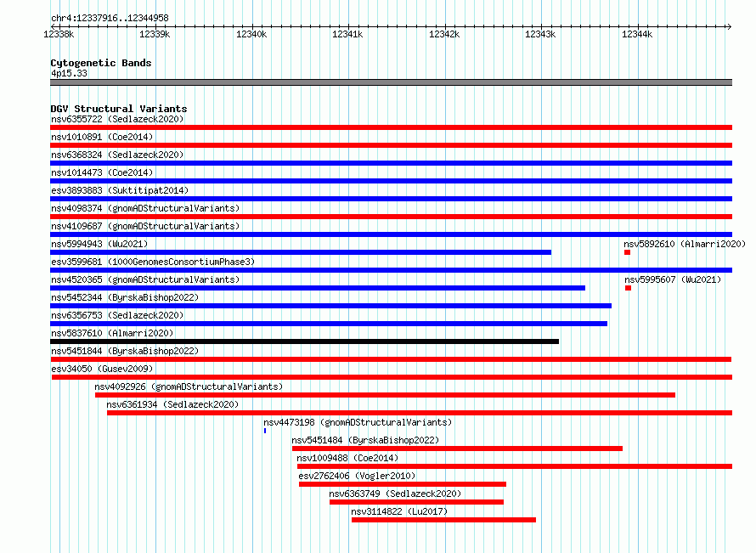
Task: Open esv3599681 (1000GenomesConsortiumPhase3) label
Action: click(x=153, y=262)
